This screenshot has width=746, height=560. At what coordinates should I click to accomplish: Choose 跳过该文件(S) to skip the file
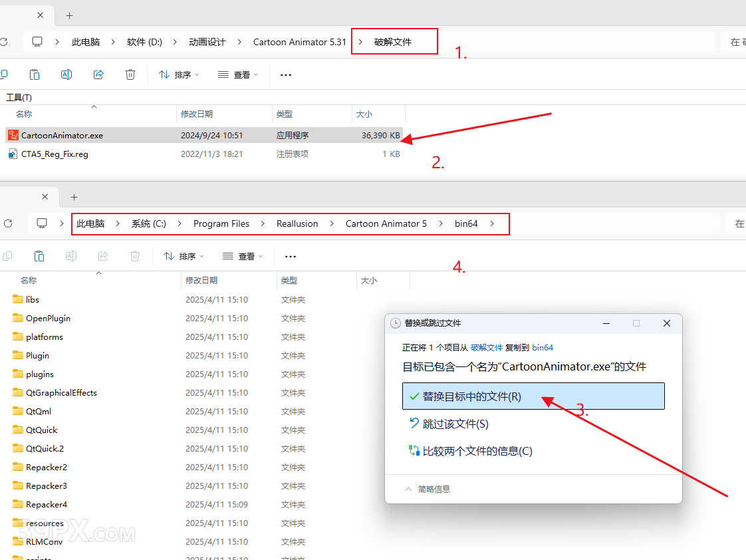tap(455, 424)
